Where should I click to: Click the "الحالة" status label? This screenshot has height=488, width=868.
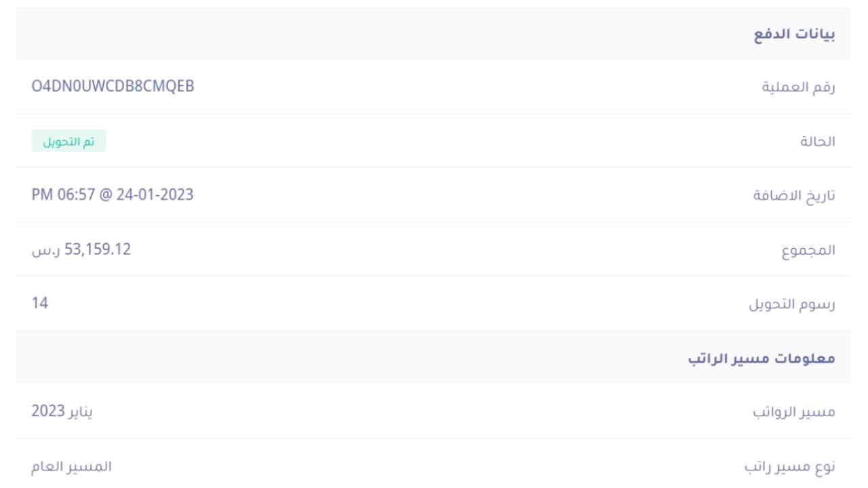click(x=818, y=142)
